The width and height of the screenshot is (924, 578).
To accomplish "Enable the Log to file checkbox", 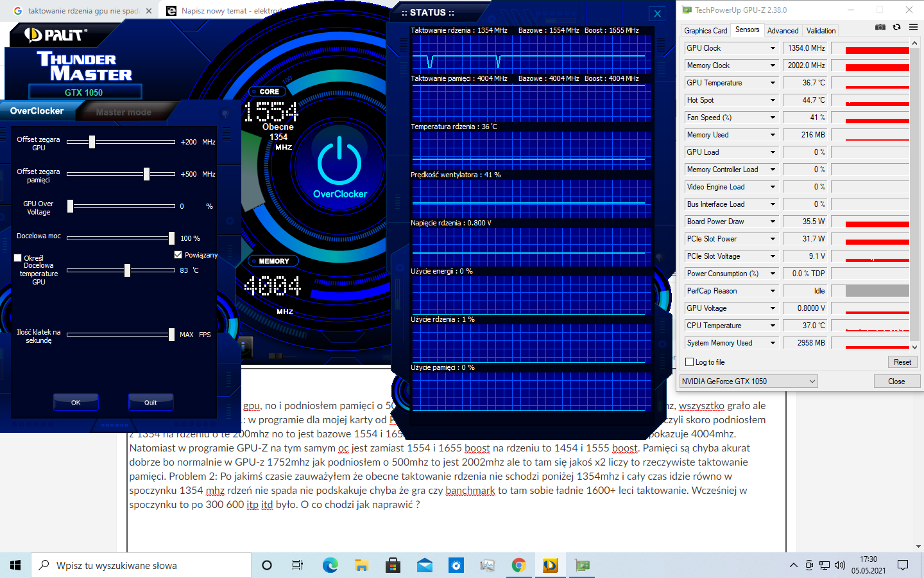I will [x=690, y=362].
